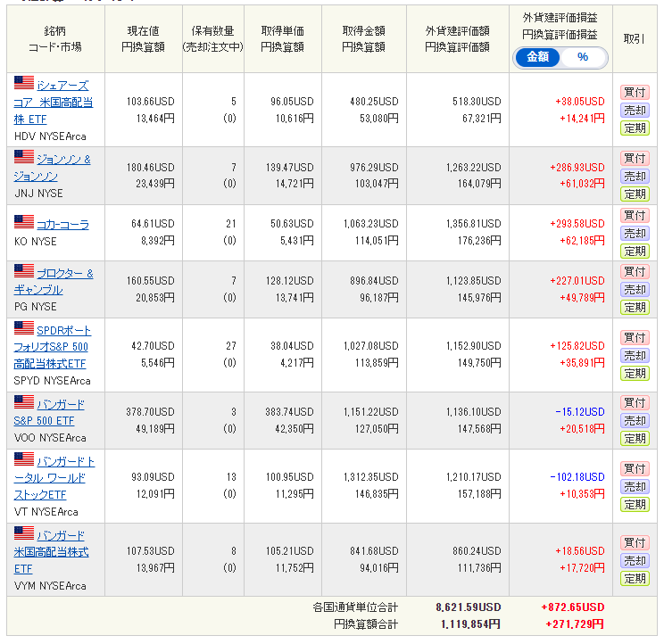The height and width of the screenshot is (644, 664).
Task: Select VT loss value -102.18USD
Action: [x=577, y=477]
